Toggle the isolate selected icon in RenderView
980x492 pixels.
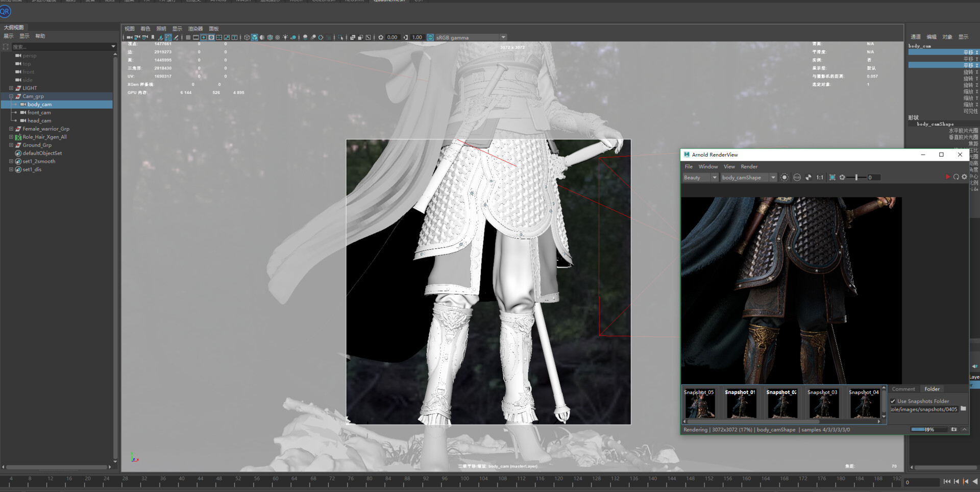tap(785, 178)
